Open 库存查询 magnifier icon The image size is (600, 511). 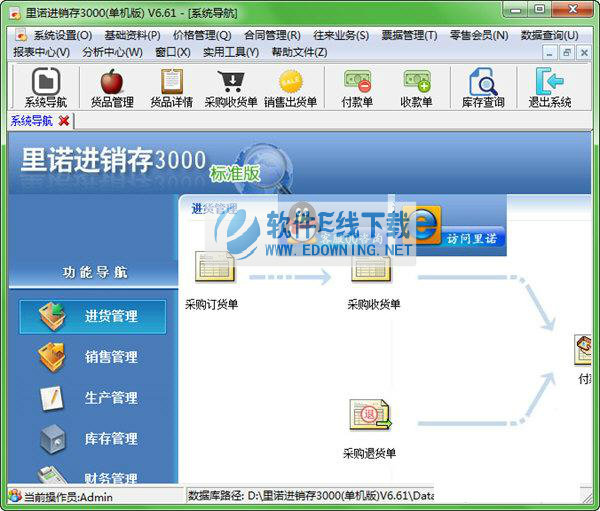[x=483, y=82]
